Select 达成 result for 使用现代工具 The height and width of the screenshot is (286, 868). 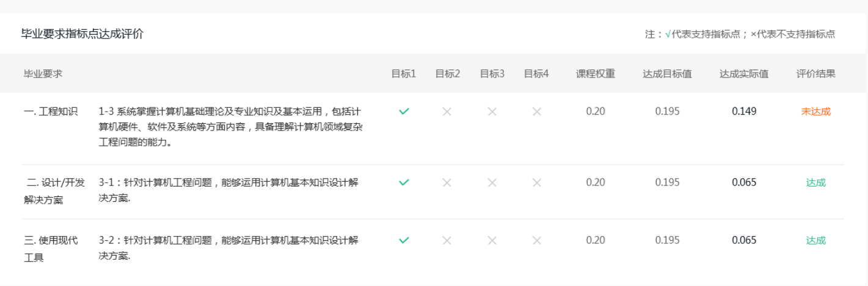[816, 240]
